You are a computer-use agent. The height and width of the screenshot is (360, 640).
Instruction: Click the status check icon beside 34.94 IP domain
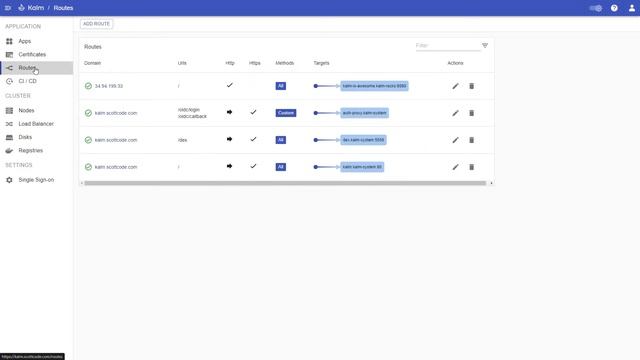(88, 86)
